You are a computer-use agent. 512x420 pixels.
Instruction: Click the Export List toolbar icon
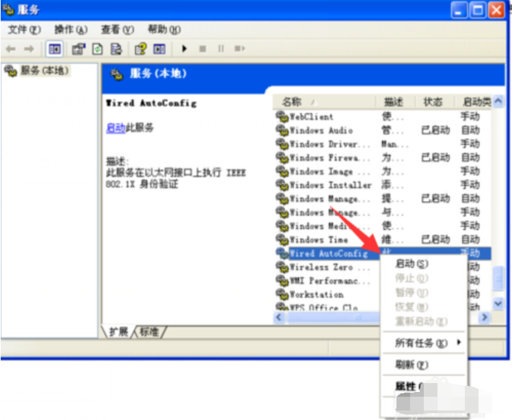point(116,49)
